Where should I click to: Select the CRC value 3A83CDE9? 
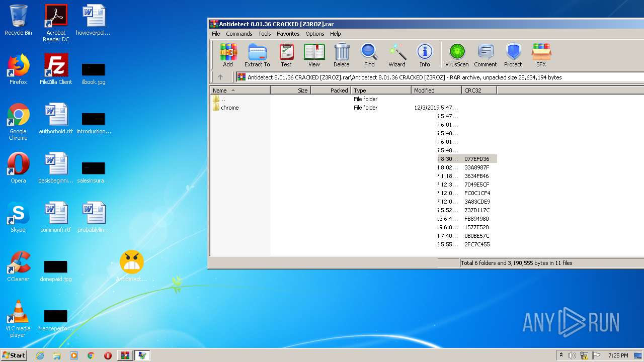pos(477,202)
